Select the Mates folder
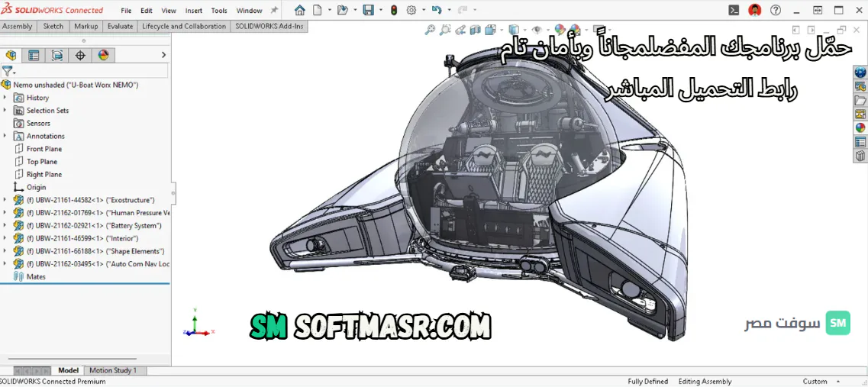Screen dimensions: 868x387 point(30,277)
